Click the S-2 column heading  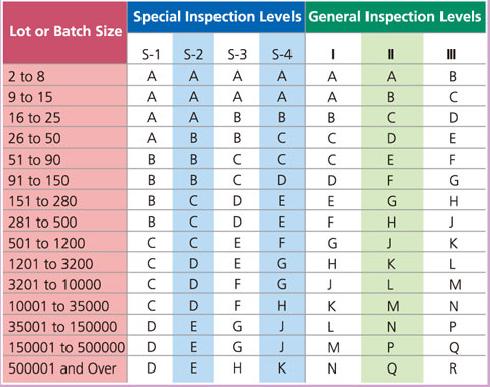[x=193, y=54]
